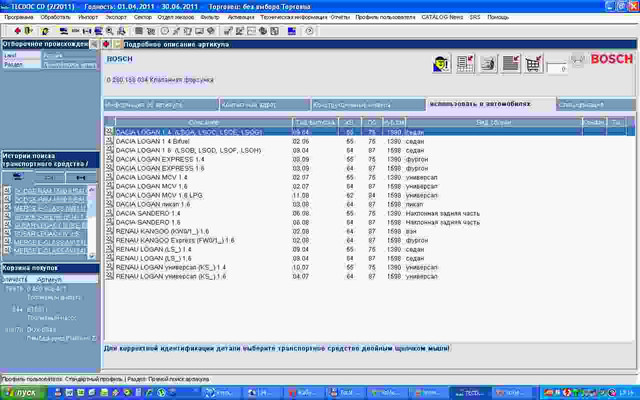Add article with the shopping cart button
640x400 pixels.
tap(533, 64)
